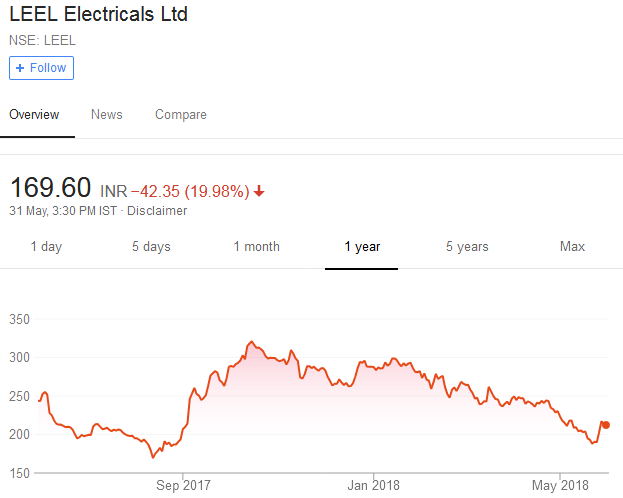Click the 169.60 current price value
The image size is (623, 498).
click(50, 188)
